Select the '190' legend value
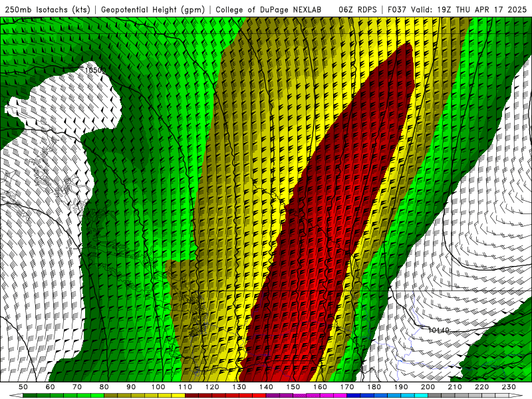Viewport: 532px width, 399px height. [x=401, y=387]
